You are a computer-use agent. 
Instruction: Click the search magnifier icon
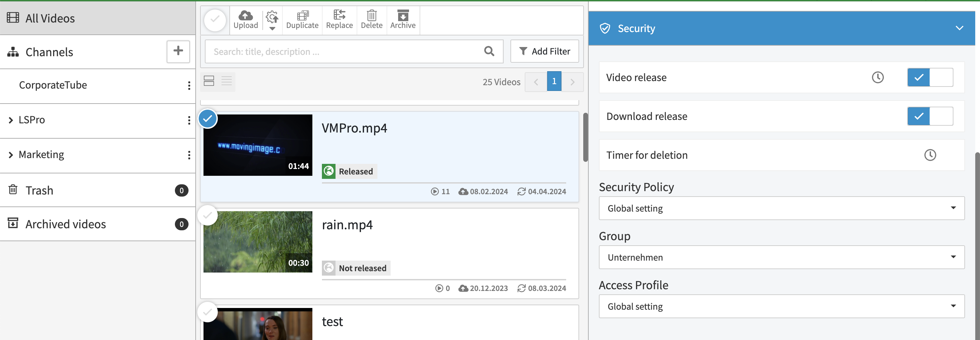tap(489, 51)
